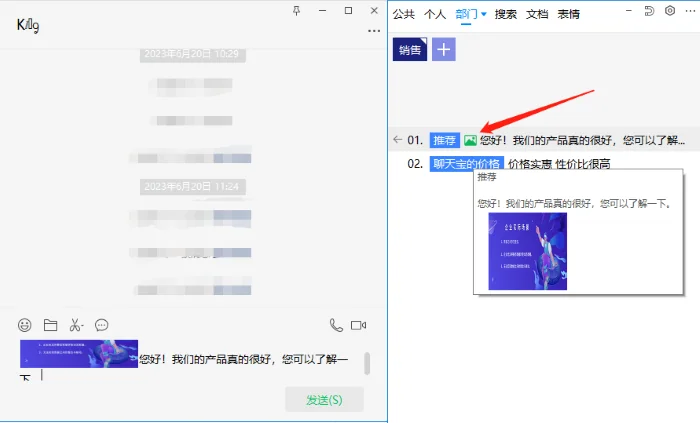Select the 销售 group button
700x423 pixels.
click(410, 49)
